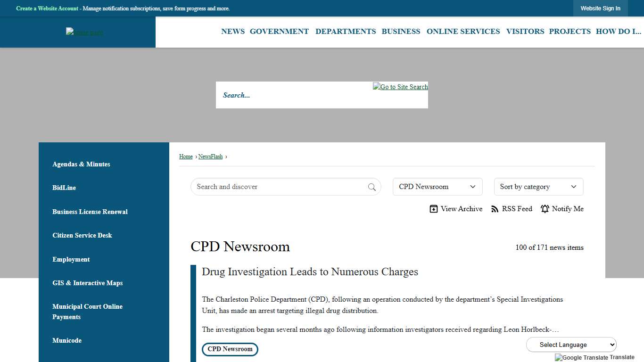The width and height of the screenshot is (644, 362).
Task: Open the CPD Newsroom category dropdown
Action: click(x=437, y=187)
